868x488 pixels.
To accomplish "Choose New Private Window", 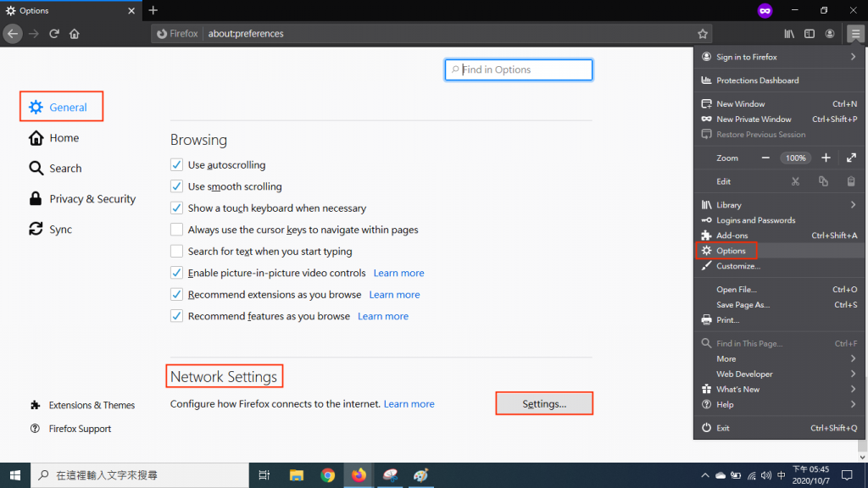I will pyautogui.click(x=779, y=119).
